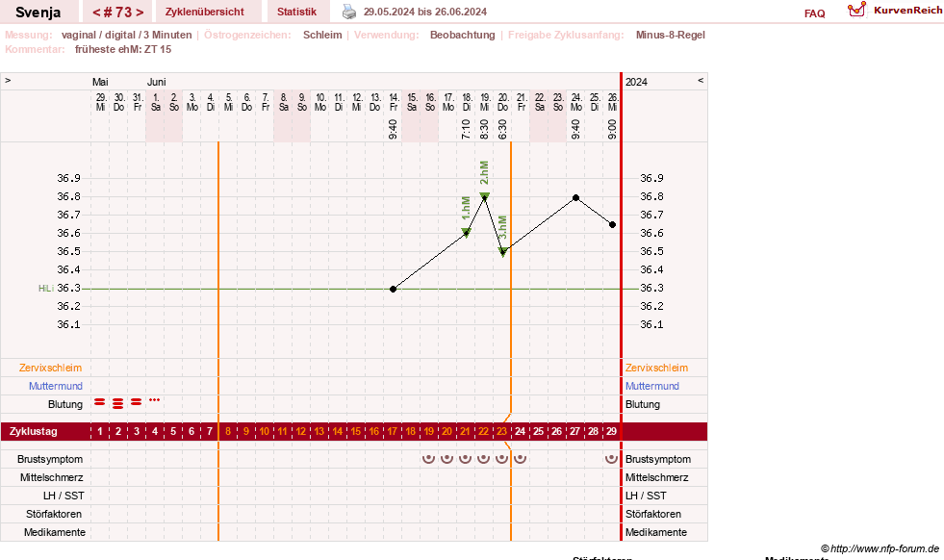Click the 'Minus-8-Regel' setting text
The width and height of the screenshot is (944, 560).
click(670, 35)
